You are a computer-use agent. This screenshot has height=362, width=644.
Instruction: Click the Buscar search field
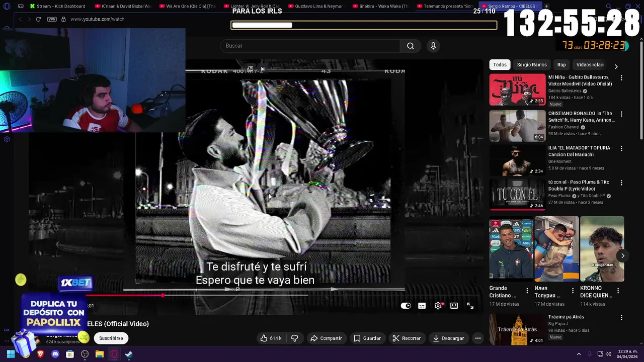(310, 46)
